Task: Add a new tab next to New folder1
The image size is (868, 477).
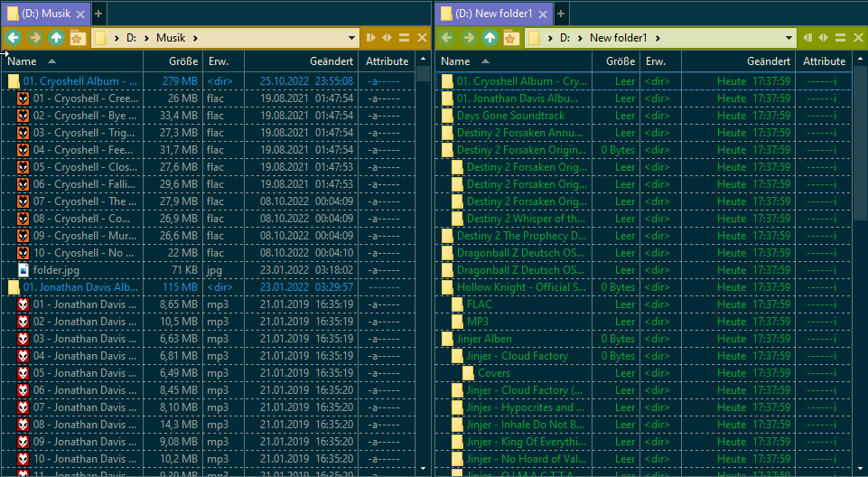Action: 561,14
